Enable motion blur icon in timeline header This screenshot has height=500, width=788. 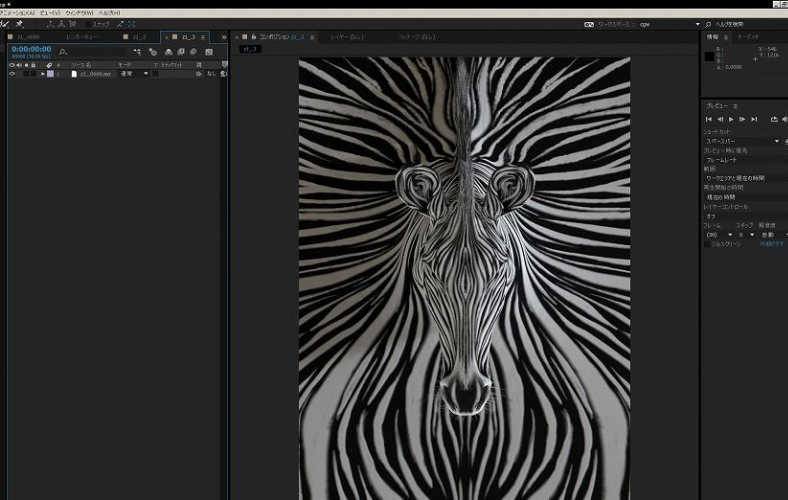coord(193,52)
